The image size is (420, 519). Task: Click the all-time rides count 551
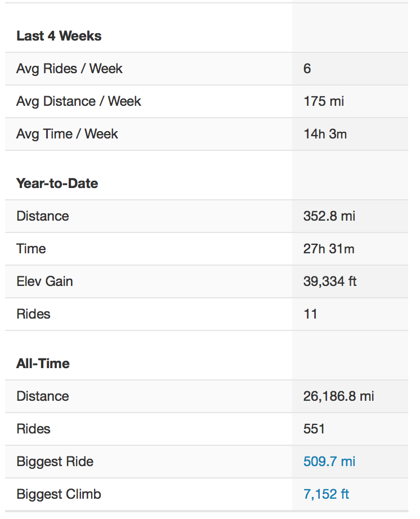coord(314,429)
